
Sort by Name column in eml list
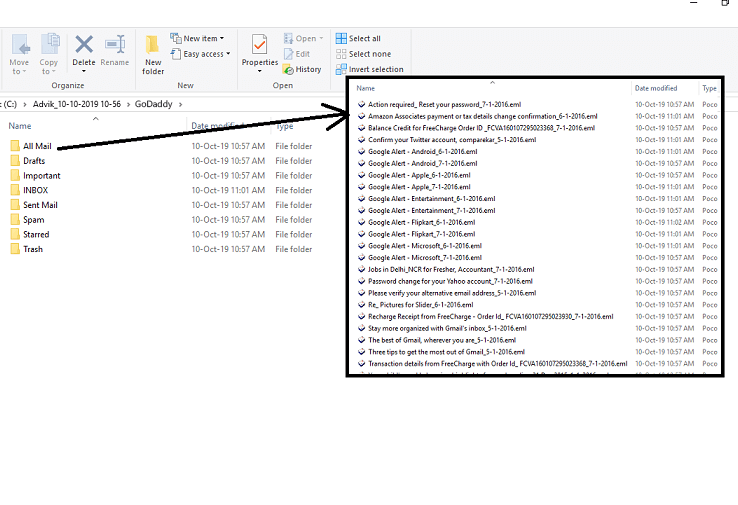(x=366, y=88)
